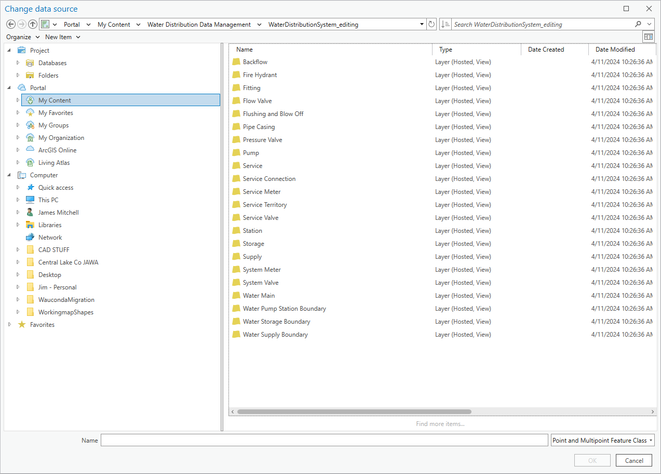Open dropdown after My Content in path

(138, 24)
